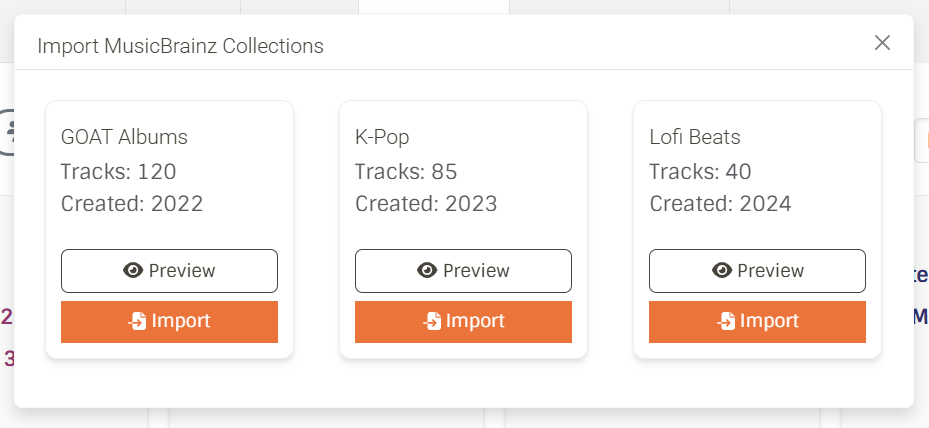This screenshot has width=929, height=428.
Task: Click the Import MusicBrainz Collections heading
Action: coord(180,46)
